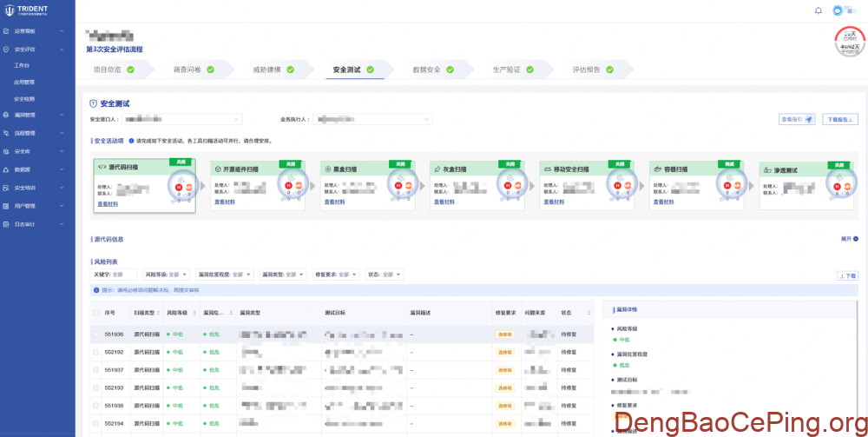Click the 开源组件扫描 cube icon
This screenshot has width=868, height=437.
click(218, 169)
